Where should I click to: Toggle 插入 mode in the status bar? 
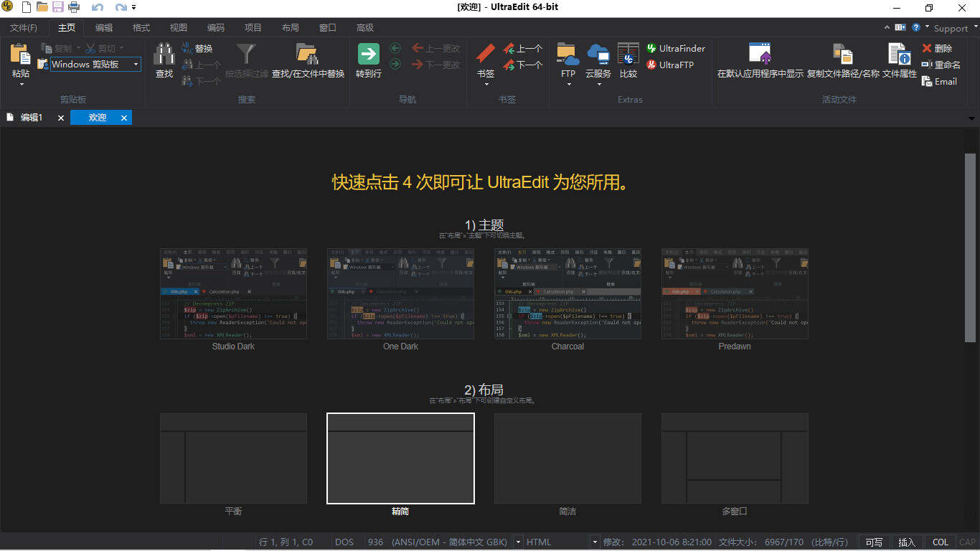tap(907, 542)
